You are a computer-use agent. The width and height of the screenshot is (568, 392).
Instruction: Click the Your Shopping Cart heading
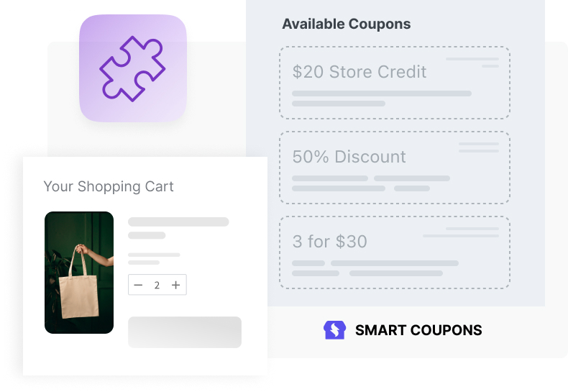click(x=109, y=187)
